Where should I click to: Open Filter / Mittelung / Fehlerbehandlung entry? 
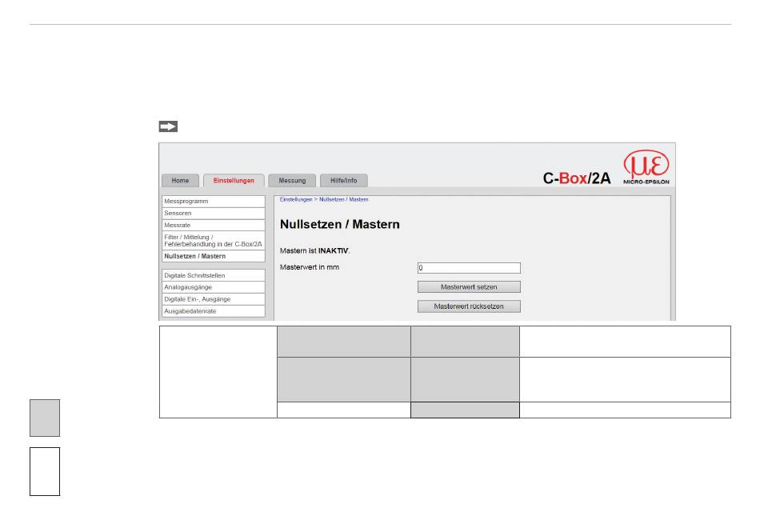(214, 240)
